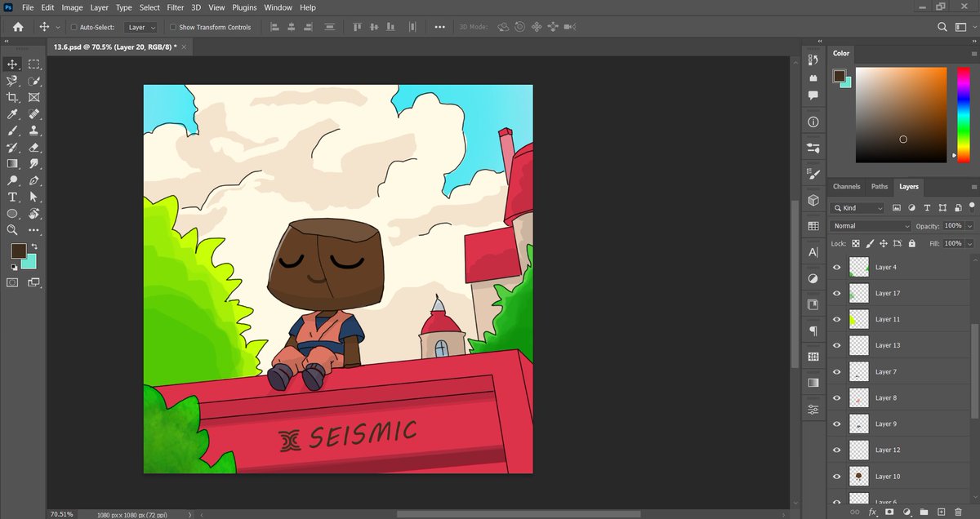This screenshot has width=980, height=519.
Task: Reset default foreground and background colors
Action: (14, 267)
